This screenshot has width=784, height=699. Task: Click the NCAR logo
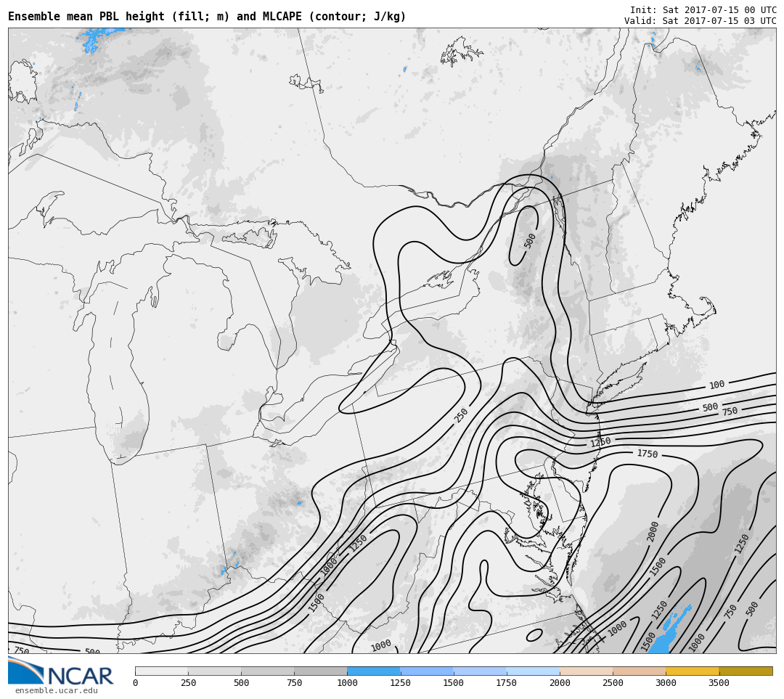60,671
